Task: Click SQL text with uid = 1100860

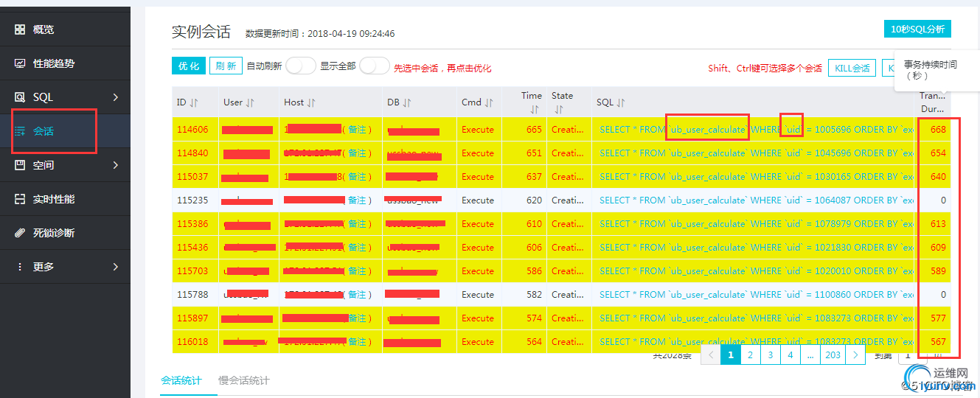Action: tap(757, 295)
